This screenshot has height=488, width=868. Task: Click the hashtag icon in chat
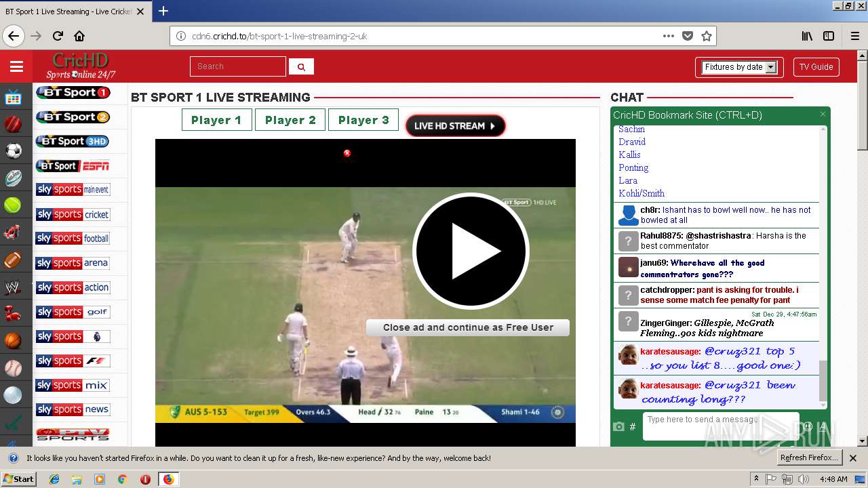point(633,427)
